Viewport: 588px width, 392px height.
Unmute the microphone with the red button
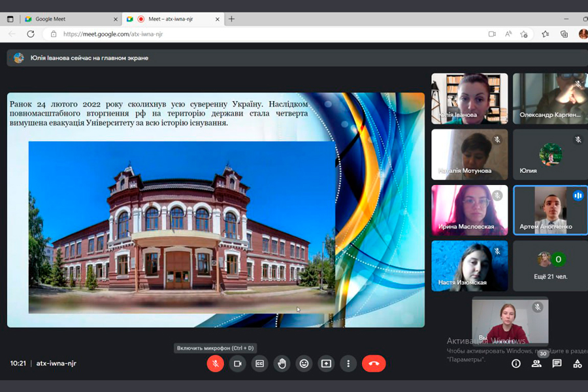pos(216,363)
